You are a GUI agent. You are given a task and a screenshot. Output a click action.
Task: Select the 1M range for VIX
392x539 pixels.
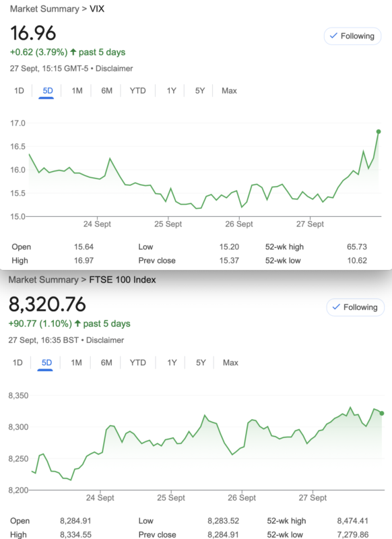pos(77,91)
